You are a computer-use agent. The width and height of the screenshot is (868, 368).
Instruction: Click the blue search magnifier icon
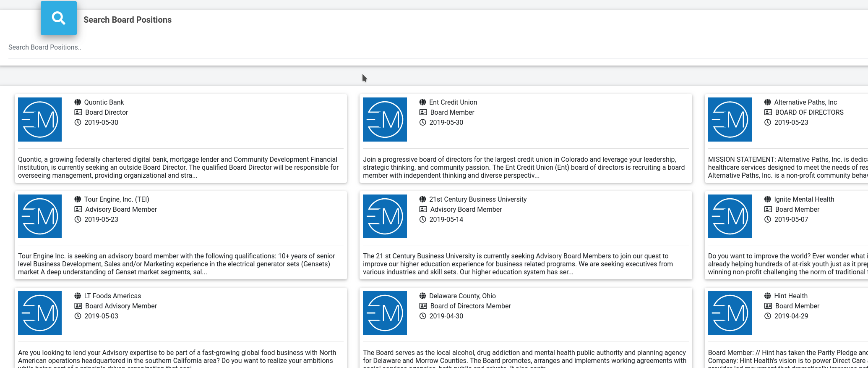point(58,18)
